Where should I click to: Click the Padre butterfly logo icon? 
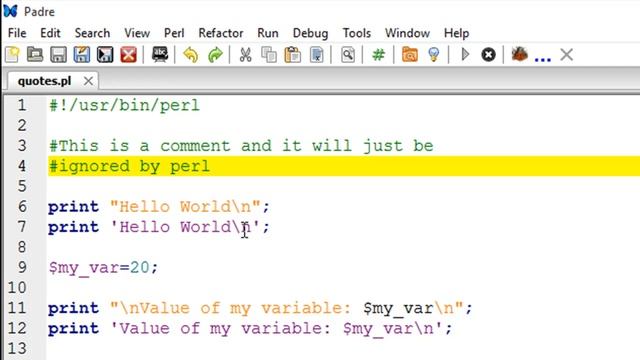pos(11,11)
